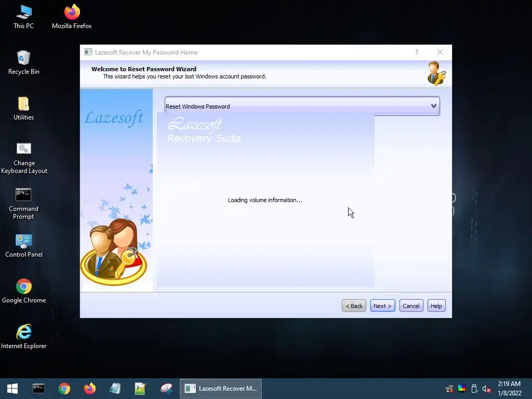Cancel the Reset Password Wizard
The image size is (532, 399).
(411, 306)
